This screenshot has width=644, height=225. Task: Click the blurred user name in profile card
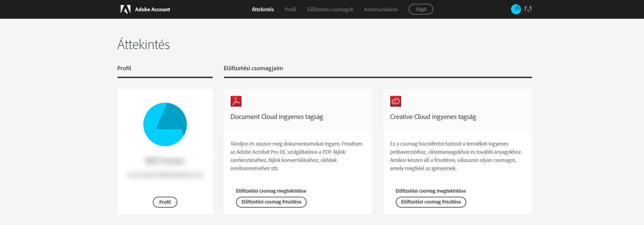[x=165, y=161]
